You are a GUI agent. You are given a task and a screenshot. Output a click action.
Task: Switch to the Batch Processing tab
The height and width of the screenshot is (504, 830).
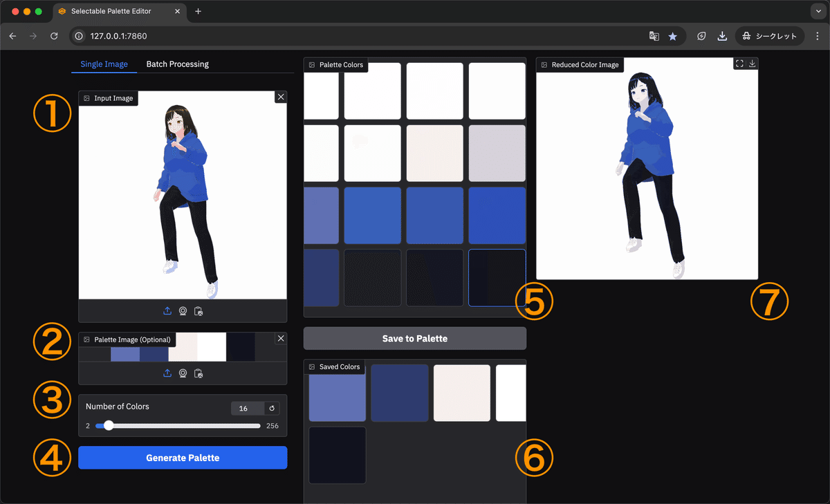[177, 64]
